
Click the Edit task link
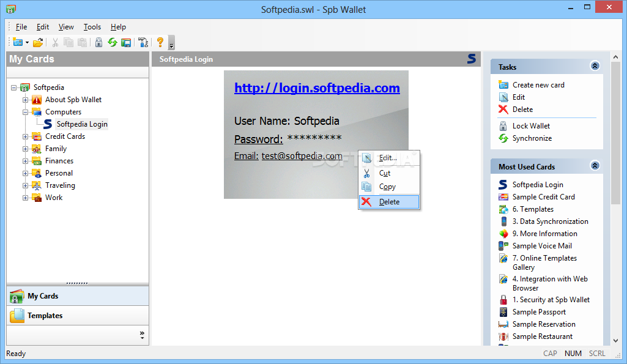point(519,97)
